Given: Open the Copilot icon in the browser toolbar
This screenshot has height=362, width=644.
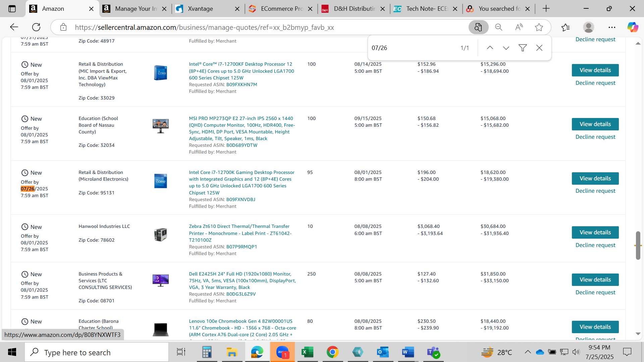Looking at the screenshot, I should pyautogui.click(x=633, y=27).
